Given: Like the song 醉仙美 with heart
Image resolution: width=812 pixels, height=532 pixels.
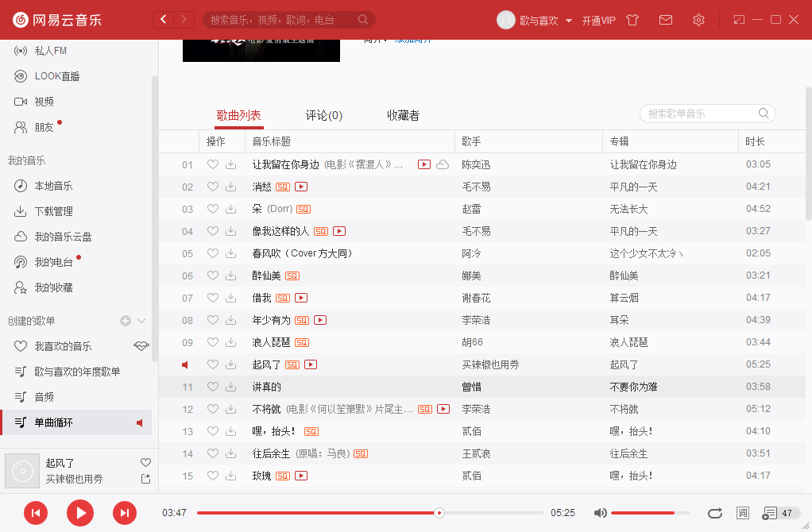Looking at the screenshot, I should click(212, 276).
